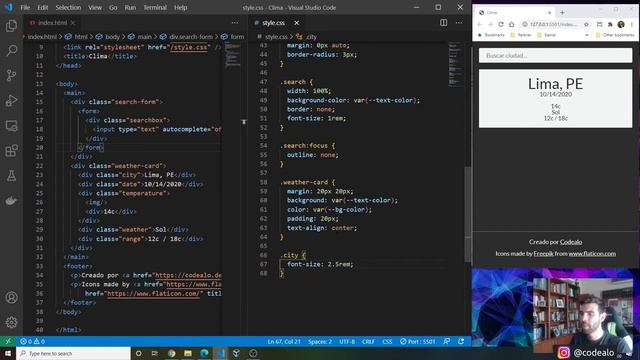Open the Help menu
Screen dimensions: 640x360
click(x=180, y=7)
